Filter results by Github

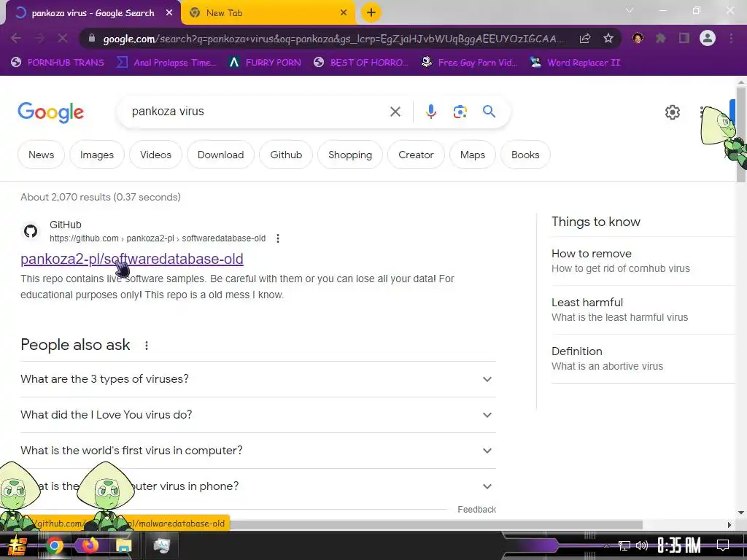pyautogui.click(x=286, y=155)
